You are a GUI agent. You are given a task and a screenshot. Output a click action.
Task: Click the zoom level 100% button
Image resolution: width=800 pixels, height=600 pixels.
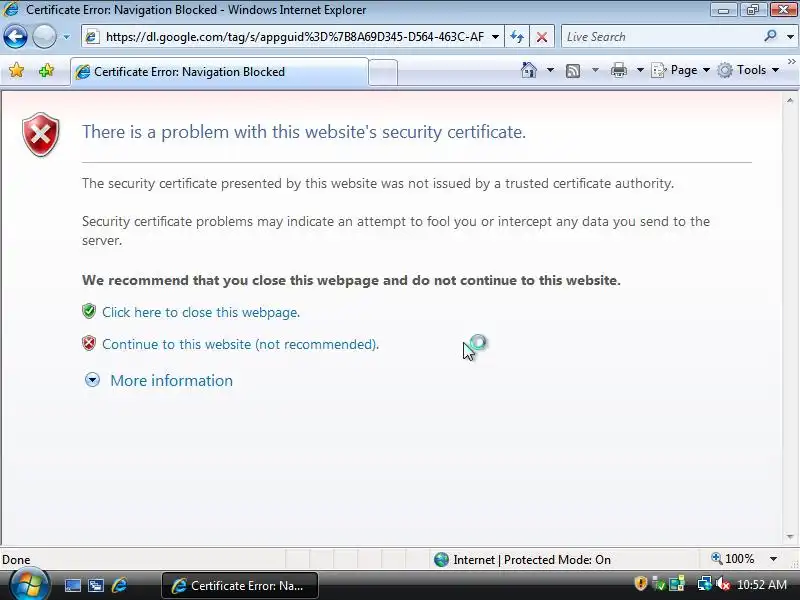733,559
